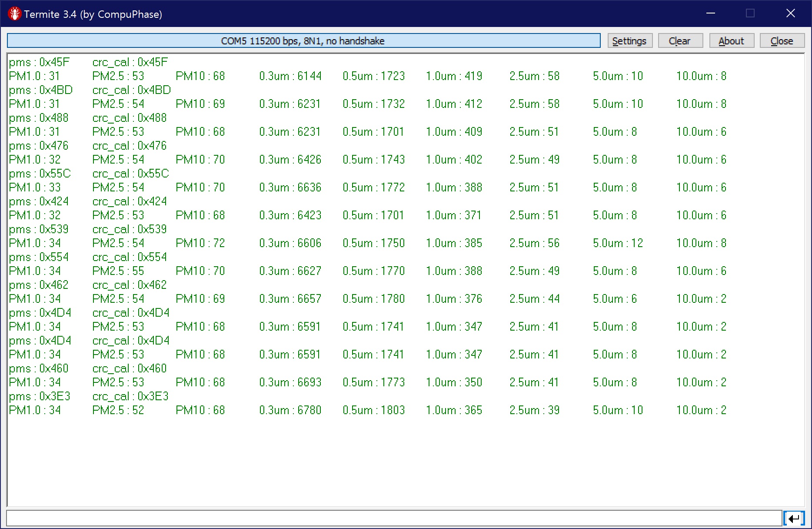
Task: Click value 'PM10 : 72'
Action: (200, 243)
